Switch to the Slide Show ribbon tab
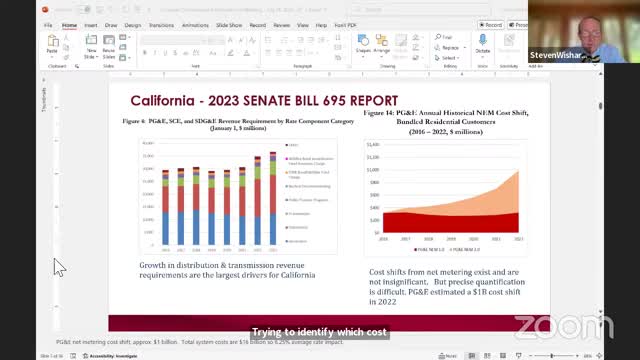Screen dimensions: 640x360 click(x=229, y=25)
